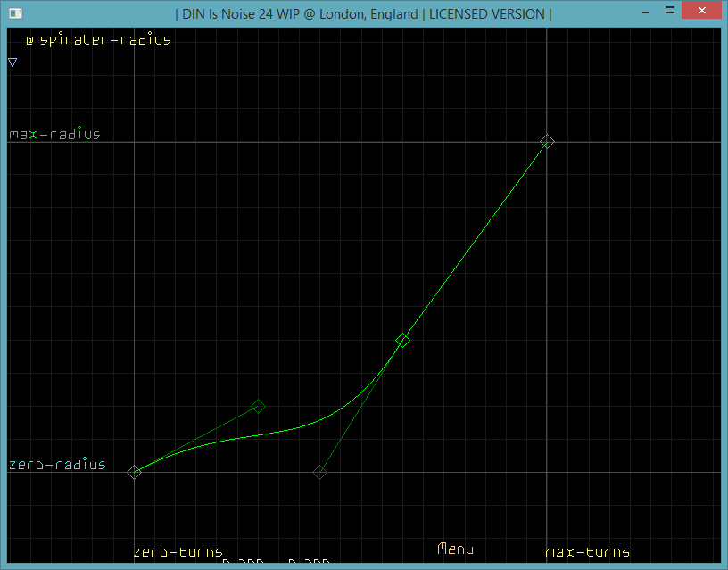This screenshot has height=570, width=728.
Task: Select the upper-left tangent handle diamond
Action: pyautogui.click(x=258, y=406)
